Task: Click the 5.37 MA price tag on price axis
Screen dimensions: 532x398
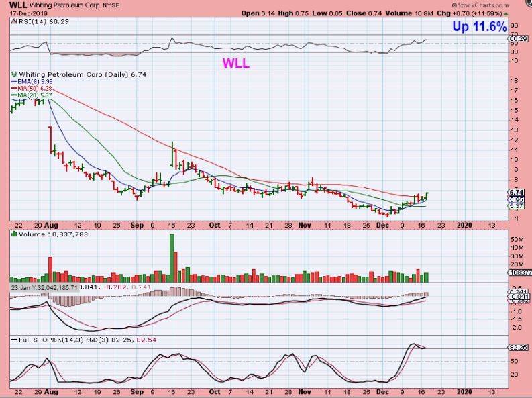Action: pos(517,205)
